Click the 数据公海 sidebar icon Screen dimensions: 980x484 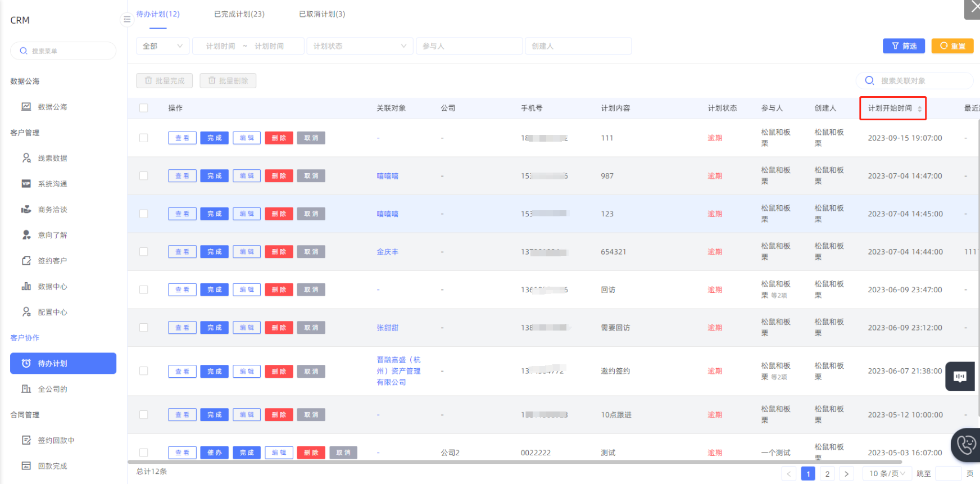26,107
